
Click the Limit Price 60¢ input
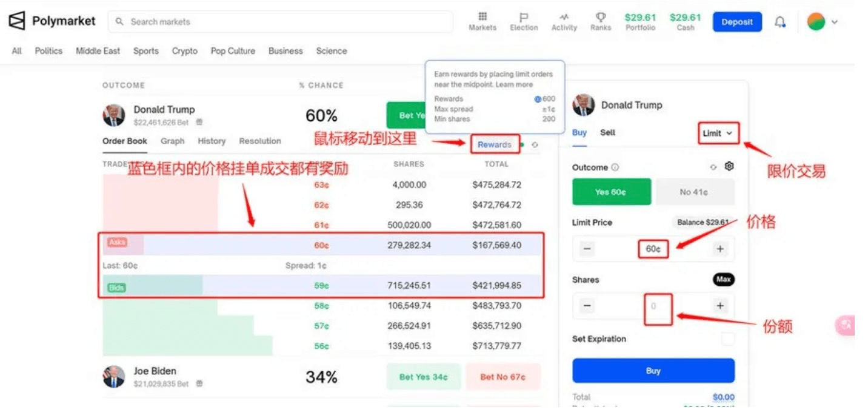653,249
